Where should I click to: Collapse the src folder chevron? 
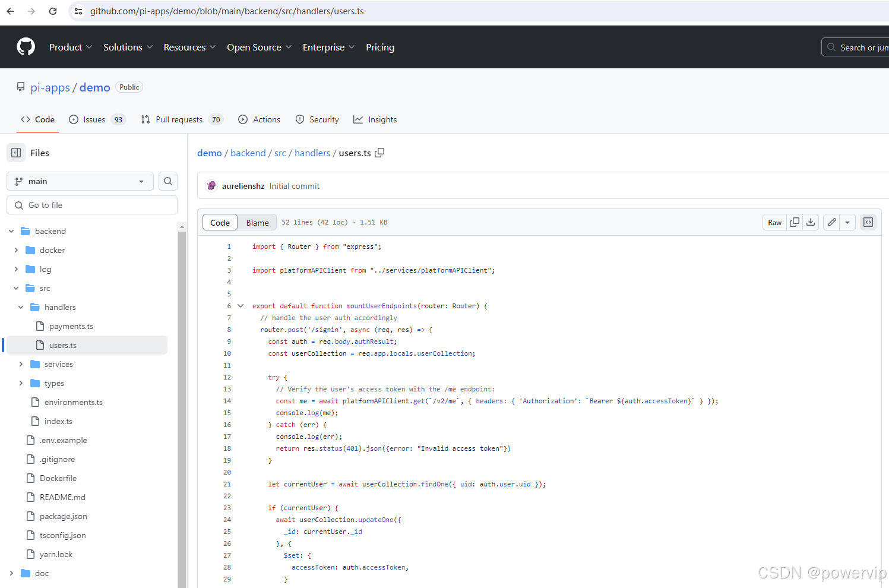click(16, 288)
